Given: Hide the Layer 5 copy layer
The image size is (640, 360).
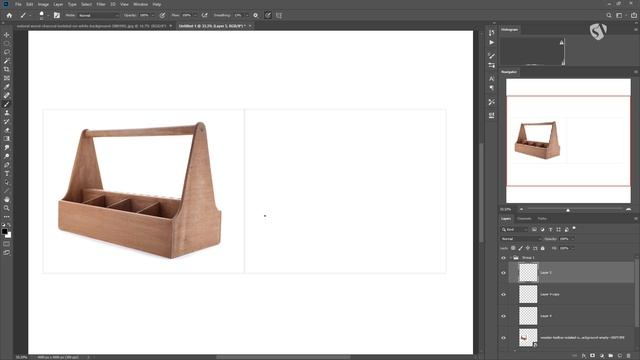Looking at the screenshot, I should coord(503,294).
